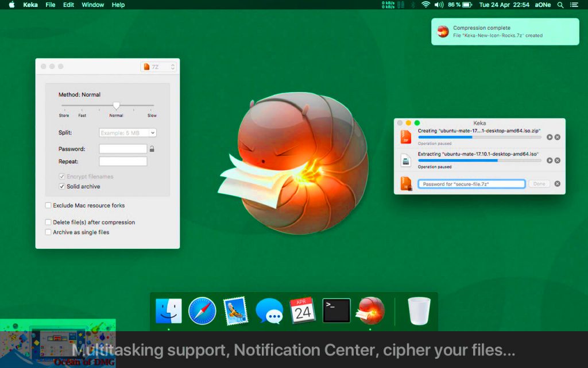588x368 pixels.
Task: Launch Safari from the dock
Action: (x=202, y=311)
